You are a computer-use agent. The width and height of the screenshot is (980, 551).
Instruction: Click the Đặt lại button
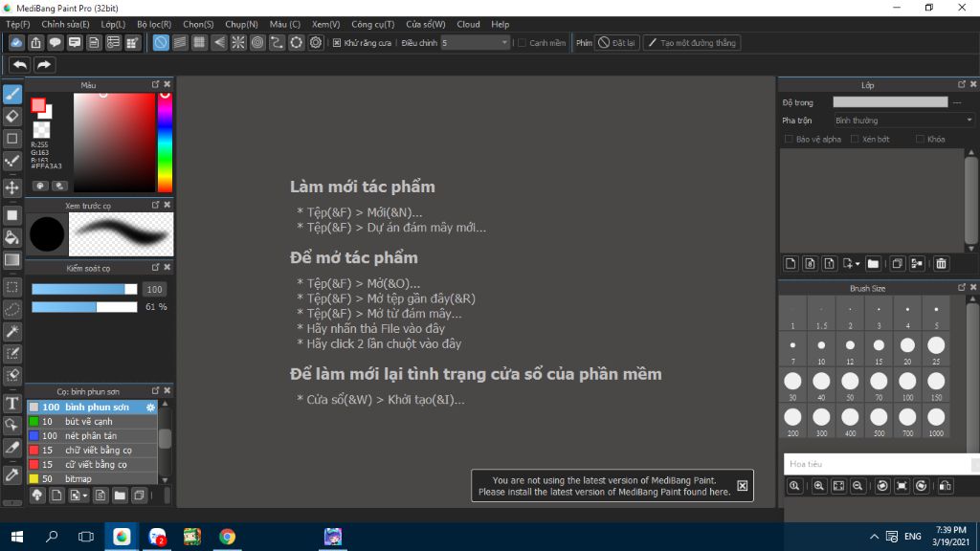(617, 43)
